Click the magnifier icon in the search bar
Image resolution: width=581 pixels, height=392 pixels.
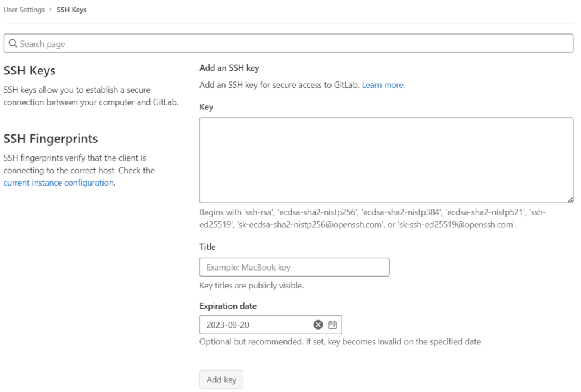pyautogui.click(x=13, y=44)
